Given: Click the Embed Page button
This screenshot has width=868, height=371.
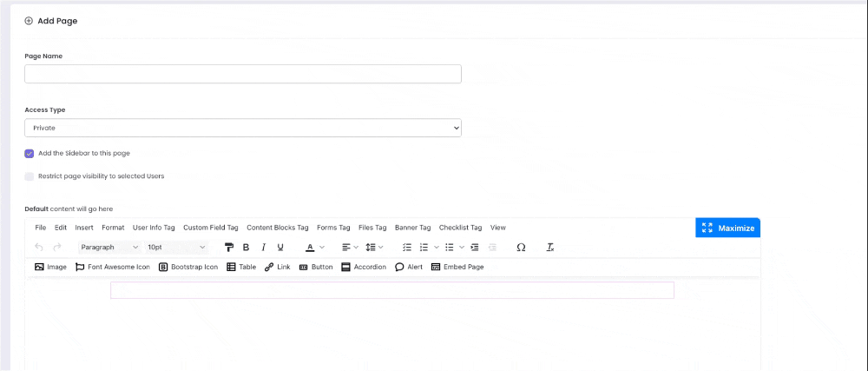Looking at the screenshot, I should (457, 267).
